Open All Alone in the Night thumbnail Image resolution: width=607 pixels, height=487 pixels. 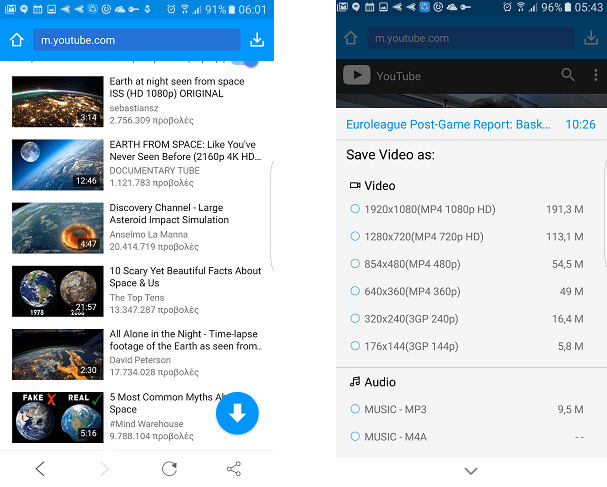(58, 354)
